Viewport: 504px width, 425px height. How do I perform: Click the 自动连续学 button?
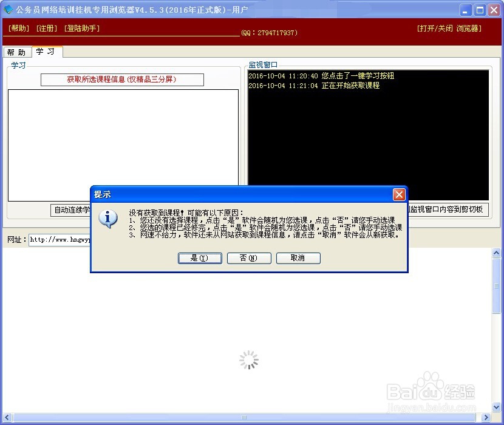70,210
